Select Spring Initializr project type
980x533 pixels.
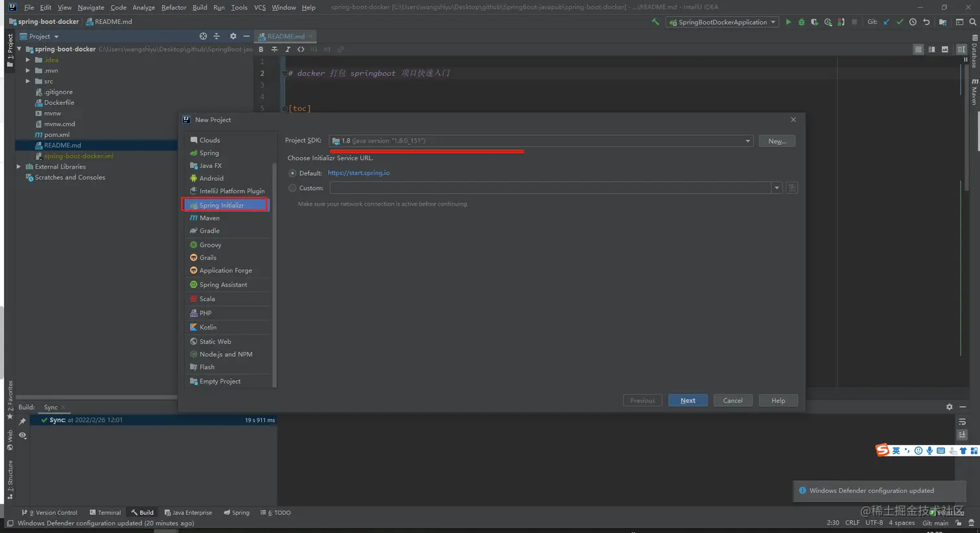pos(226,205)
